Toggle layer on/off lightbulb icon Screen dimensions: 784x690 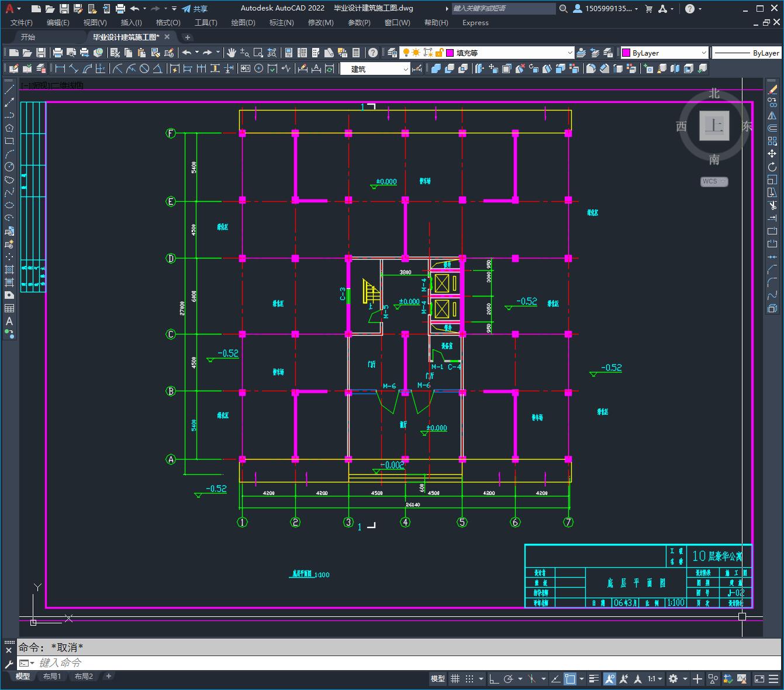point(406,53)
